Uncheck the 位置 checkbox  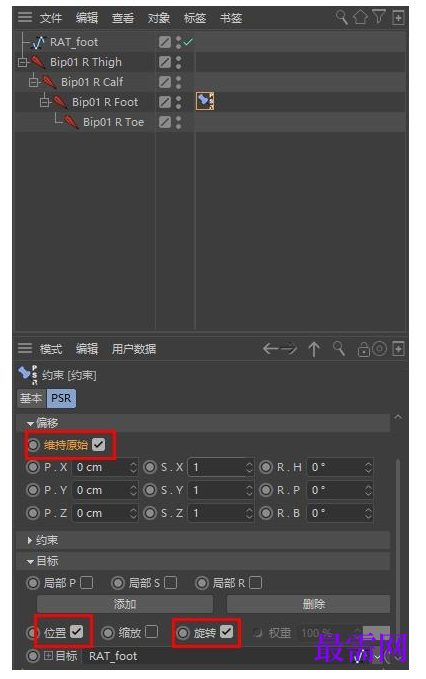point(77,632)
